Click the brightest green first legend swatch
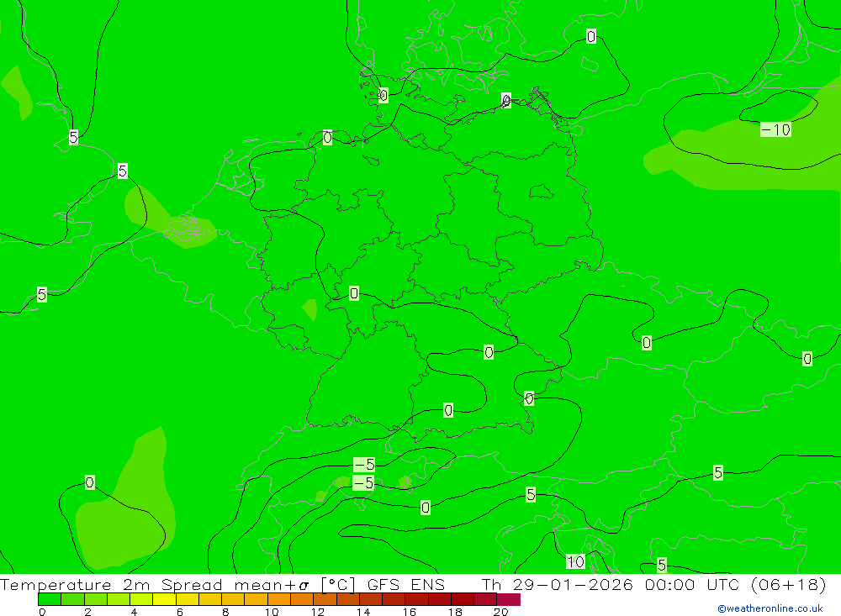 (50, 599)
